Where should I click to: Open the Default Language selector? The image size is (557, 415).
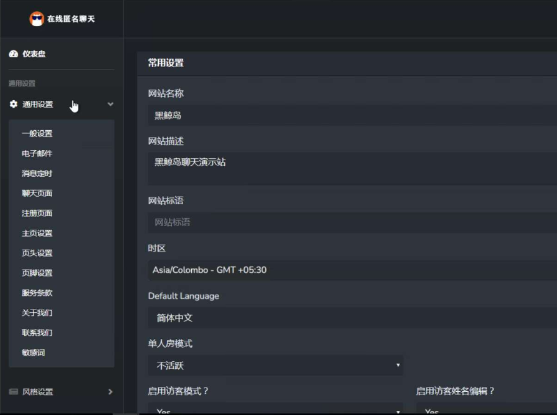click(352, 318)
